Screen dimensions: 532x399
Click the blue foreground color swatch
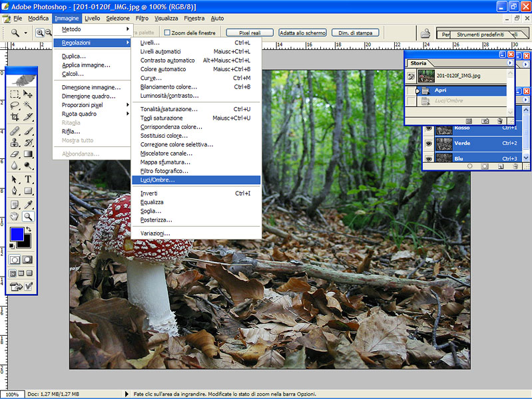17,234
